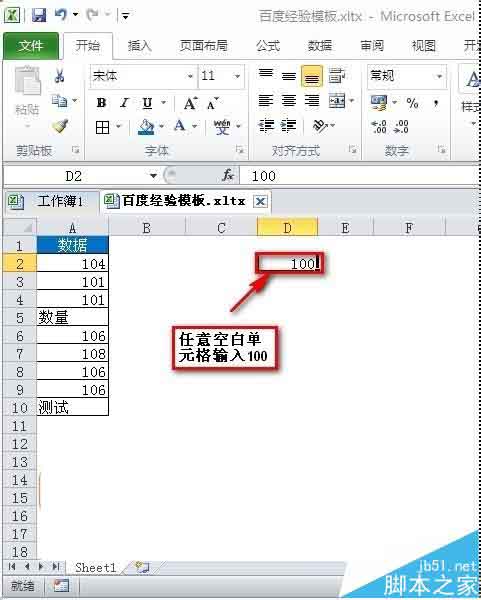
Task: Click the Percent Style icon
Action: pyautogui.click(x=412, y=103)
